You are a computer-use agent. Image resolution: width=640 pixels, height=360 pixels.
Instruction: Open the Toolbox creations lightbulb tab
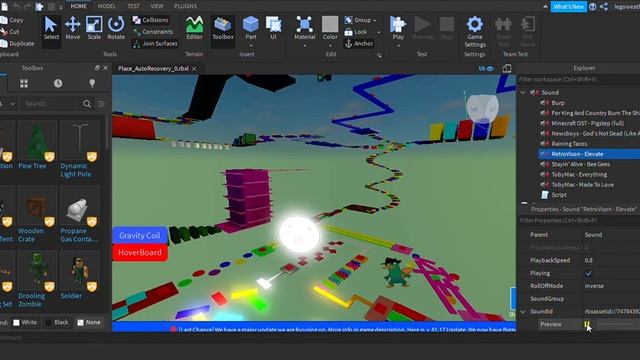92,84
